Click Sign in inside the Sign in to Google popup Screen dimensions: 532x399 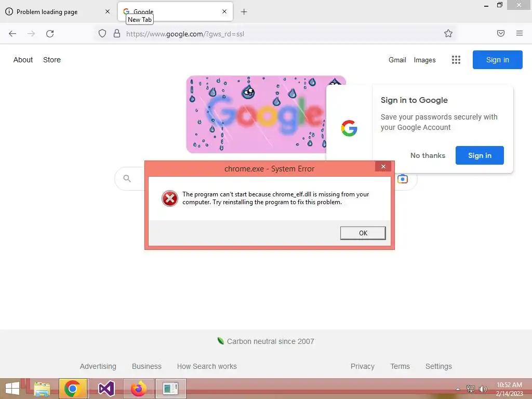(480, 155)
